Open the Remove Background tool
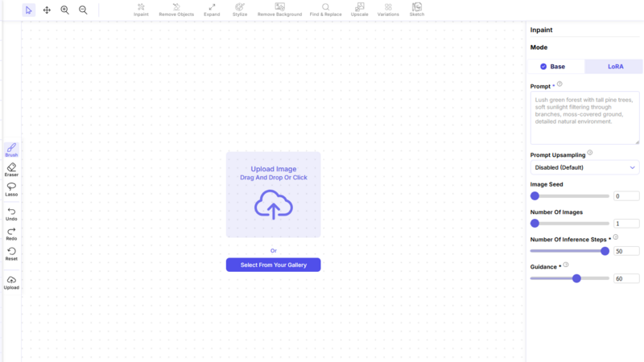The width and height of the screenshot is (644, 362). (279, 10)
